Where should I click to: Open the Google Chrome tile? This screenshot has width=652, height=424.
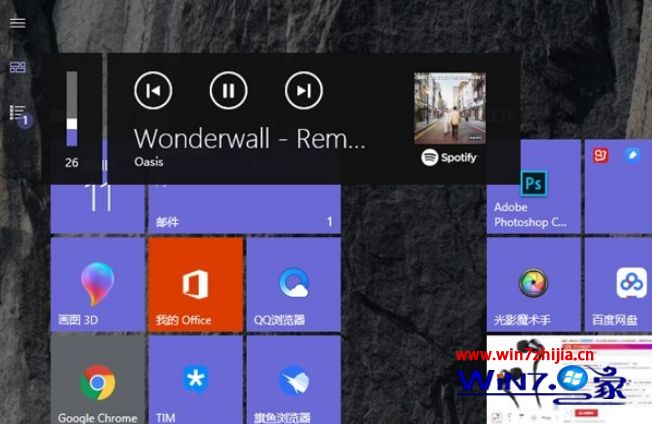coord(97,380)
